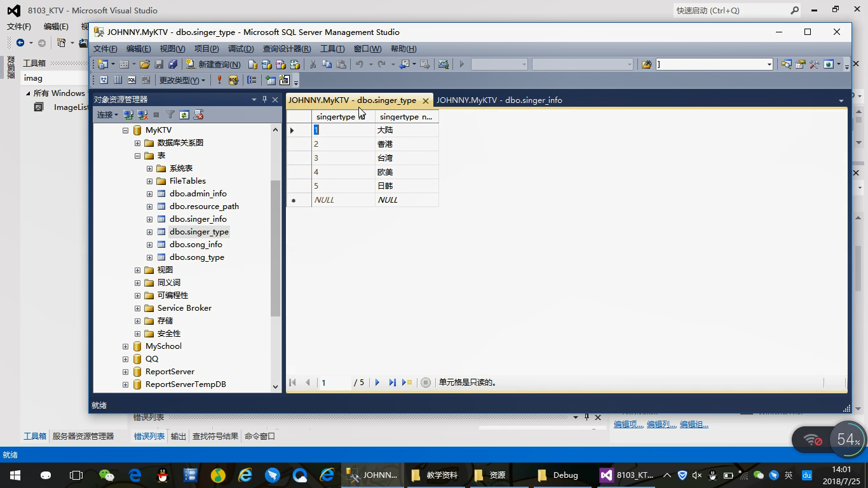Click the Copy icon in SSMS toolbar

pyautogui.click(x=327, y=64)
